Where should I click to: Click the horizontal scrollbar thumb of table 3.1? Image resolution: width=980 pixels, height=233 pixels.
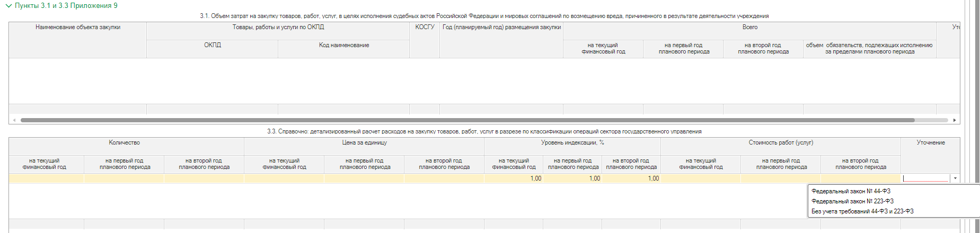pos(466,120)
